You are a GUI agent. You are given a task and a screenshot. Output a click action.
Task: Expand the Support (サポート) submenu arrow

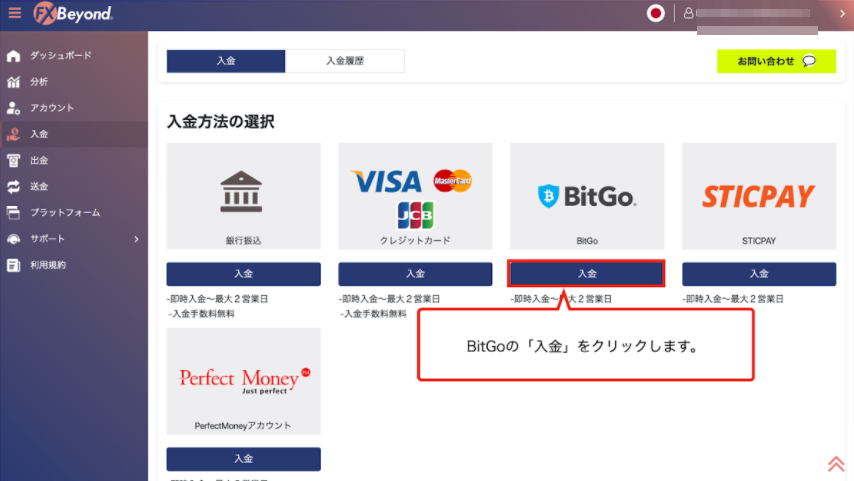(136, 239)
